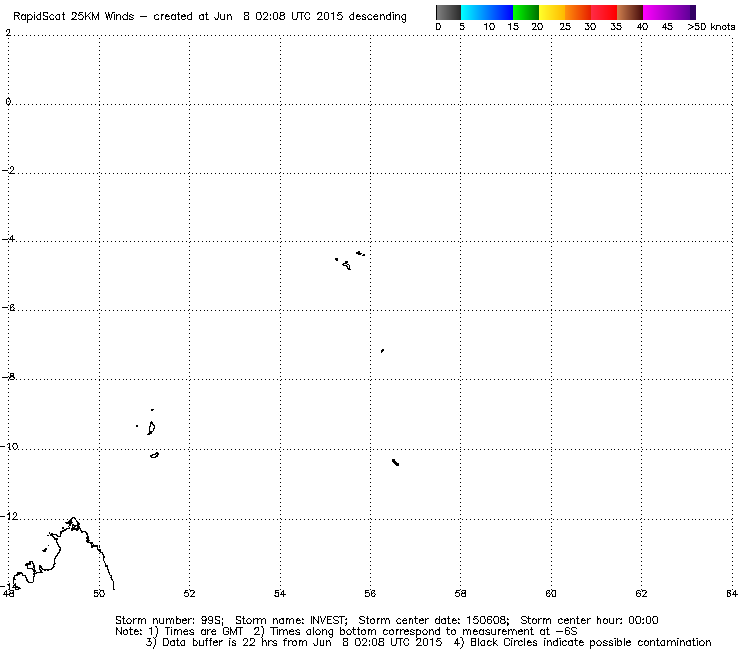Click the cyan 5–10 knots legend color

click(474, 12)
